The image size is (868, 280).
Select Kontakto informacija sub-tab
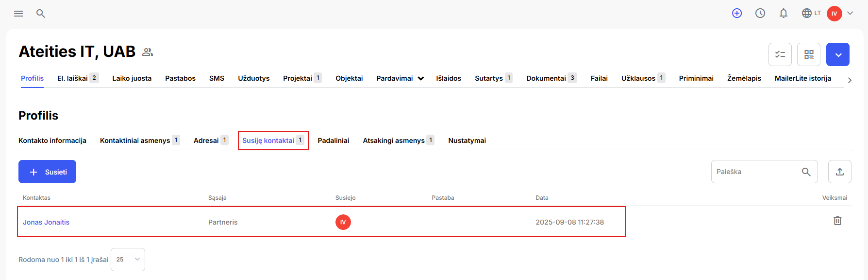coord(52,140)
